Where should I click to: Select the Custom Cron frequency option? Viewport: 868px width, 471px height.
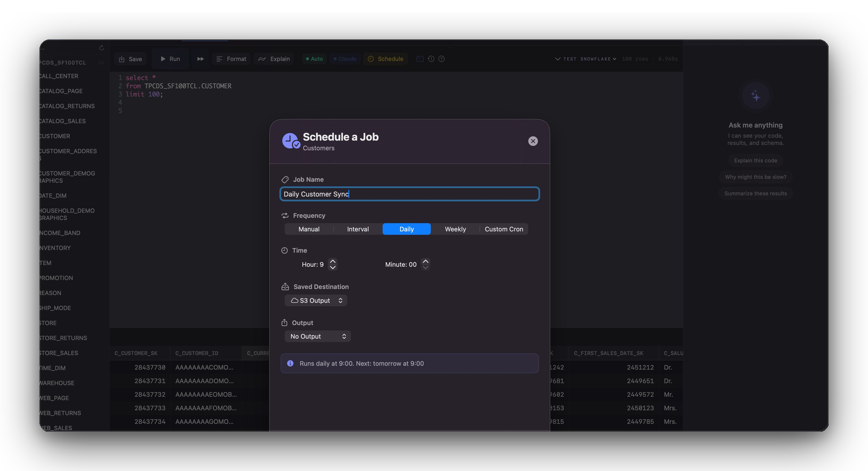pyautogui.click(x=504, y=229)
